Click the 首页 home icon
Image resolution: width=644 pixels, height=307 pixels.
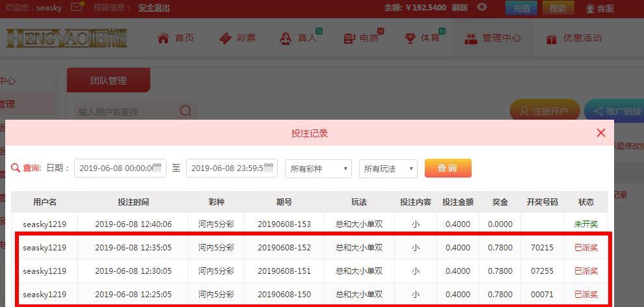point(163,38)
